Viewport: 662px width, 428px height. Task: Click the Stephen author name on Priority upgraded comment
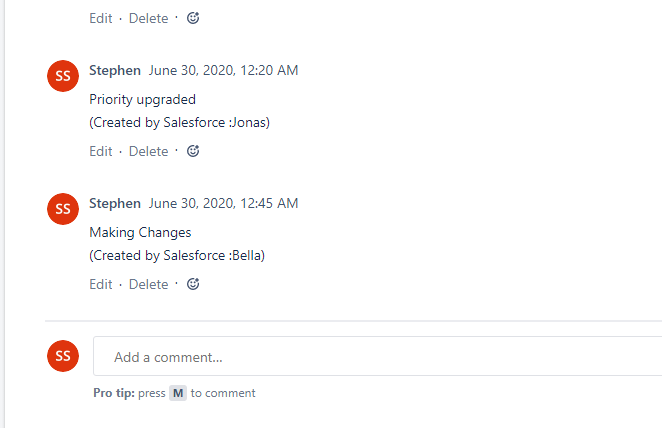pyautogui.click(x=115, y=70)
